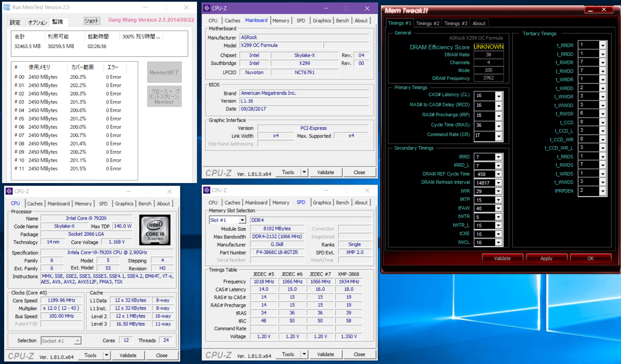Switch to Timings #3 tab in Mem TweakIt
621x364 pixels.
tap(455, 23)
